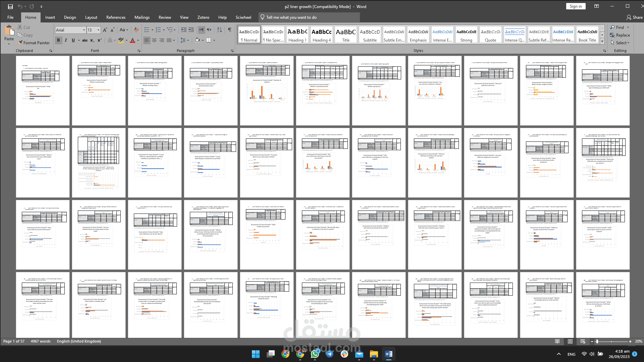Click the Tell me search box
Screen dimensions: 644x362
click(309, 17)
